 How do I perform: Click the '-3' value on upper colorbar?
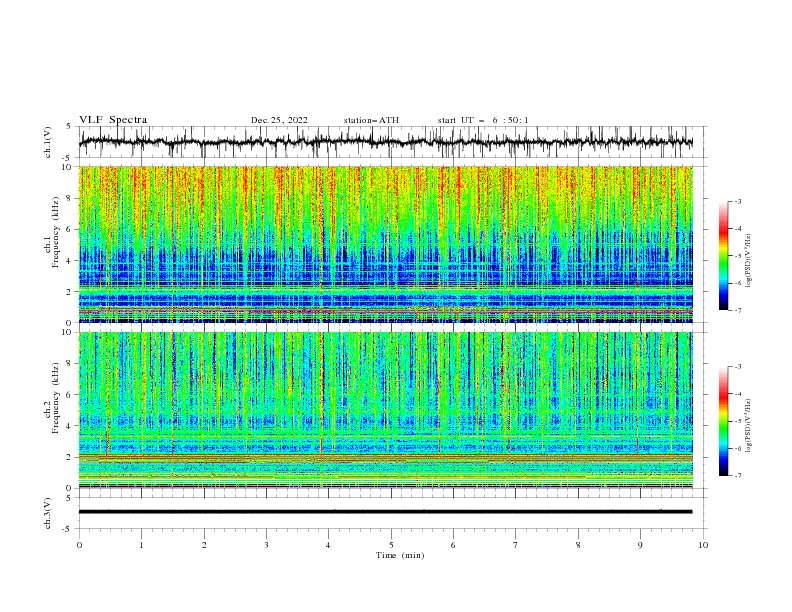click(x=738, y=201)
